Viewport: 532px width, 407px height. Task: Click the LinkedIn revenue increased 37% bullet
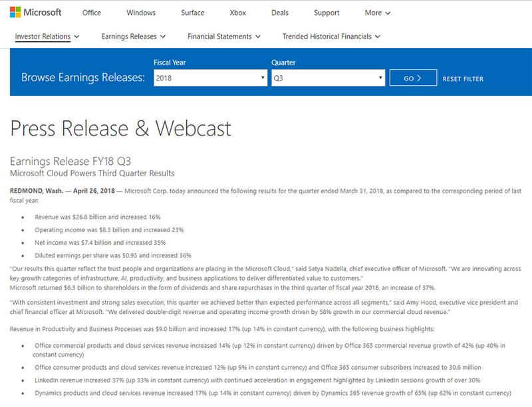pyautogui.click(x=257, y=380)
